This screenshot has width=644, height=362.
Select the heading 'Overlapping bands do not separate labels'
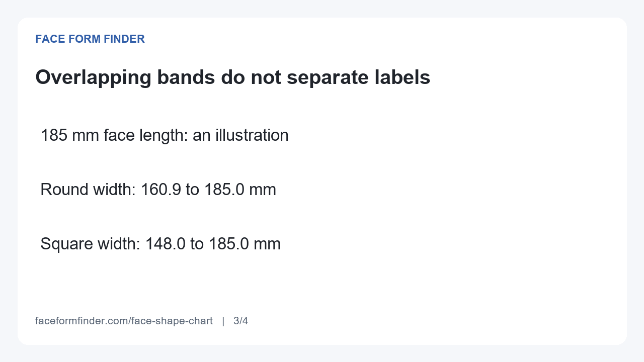[233, 77]
